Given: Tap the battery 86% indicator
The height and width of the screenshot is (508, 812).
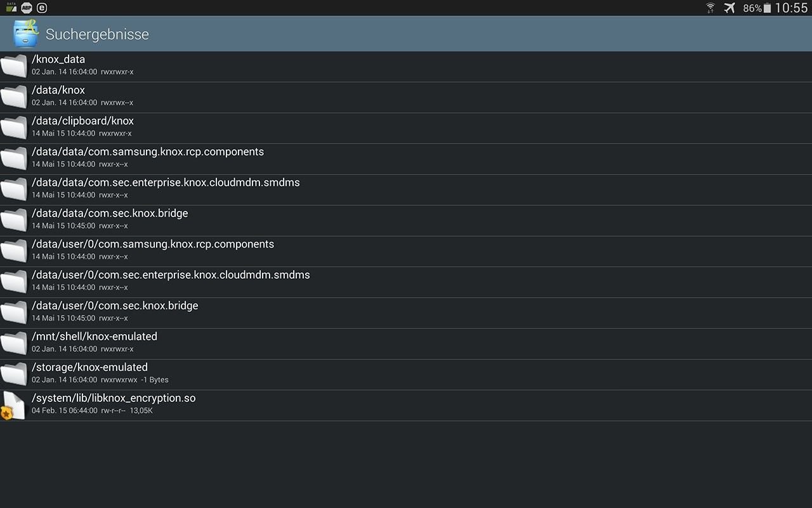Looking at the screenshot, I should point(757,8).
